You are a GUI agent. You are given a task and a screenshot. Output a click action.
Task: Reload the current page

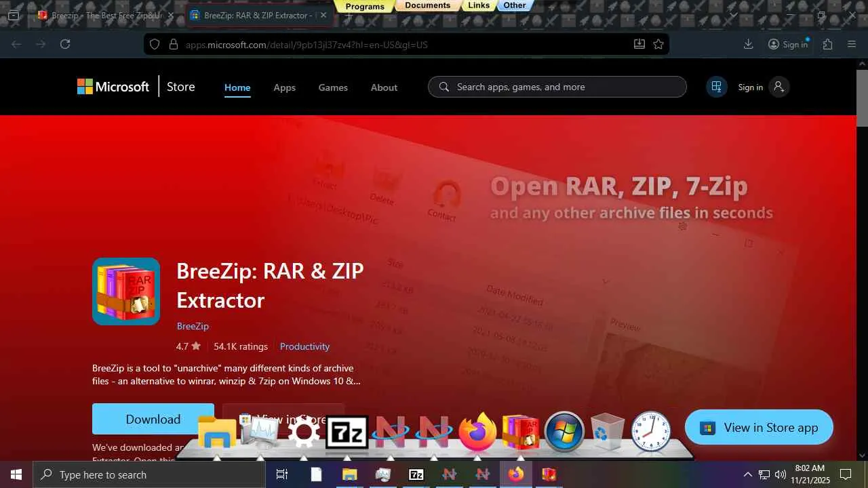tap(65, 44)
